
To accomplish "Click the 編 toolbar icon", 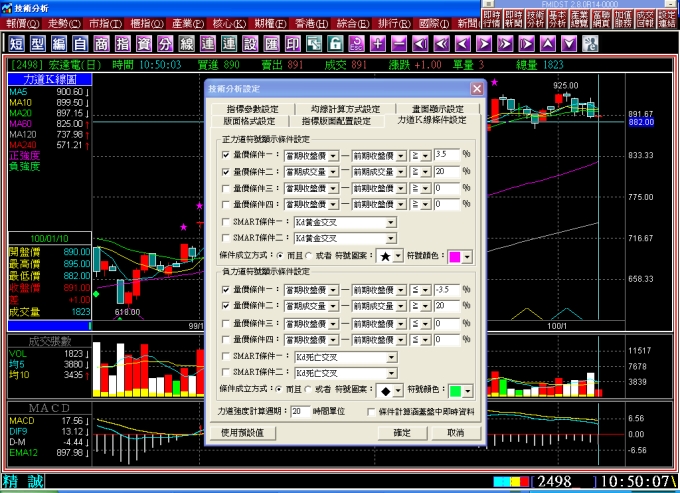I will pyautogui.click(x=59, y=43).
